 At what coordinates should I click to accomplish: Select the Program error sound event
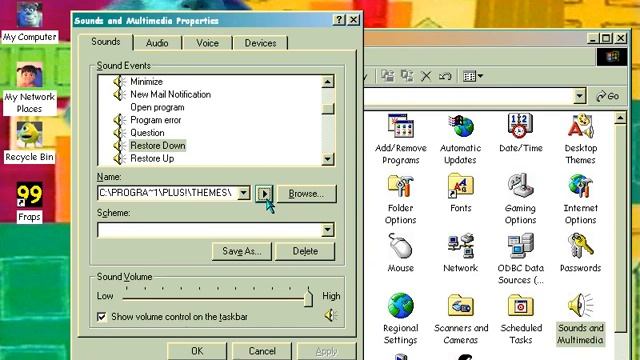pos(156,120)
